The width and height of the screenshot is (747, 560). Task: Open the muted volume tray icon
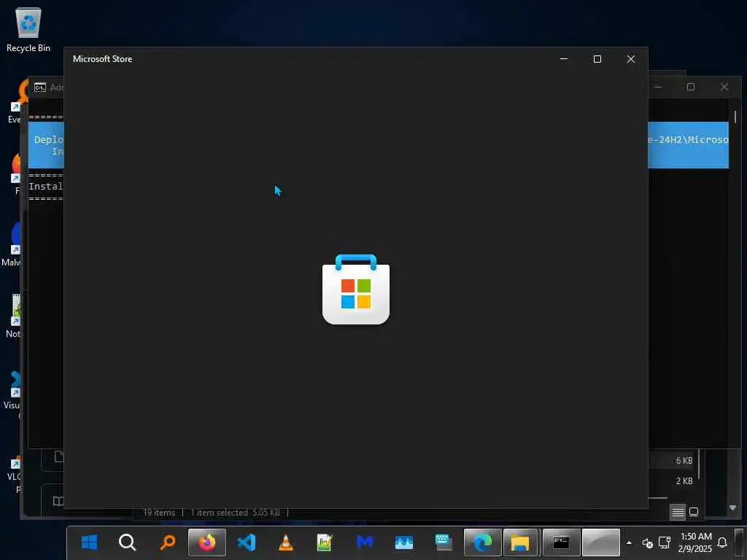click(x=647, y=542)
